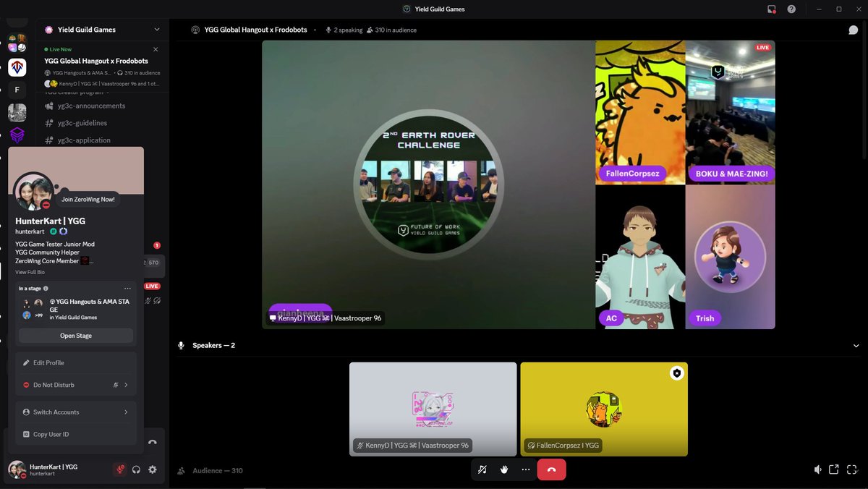Click the Open Stage button
The height and width of the screenshot is (489, 868).
(x=76, y=336)
